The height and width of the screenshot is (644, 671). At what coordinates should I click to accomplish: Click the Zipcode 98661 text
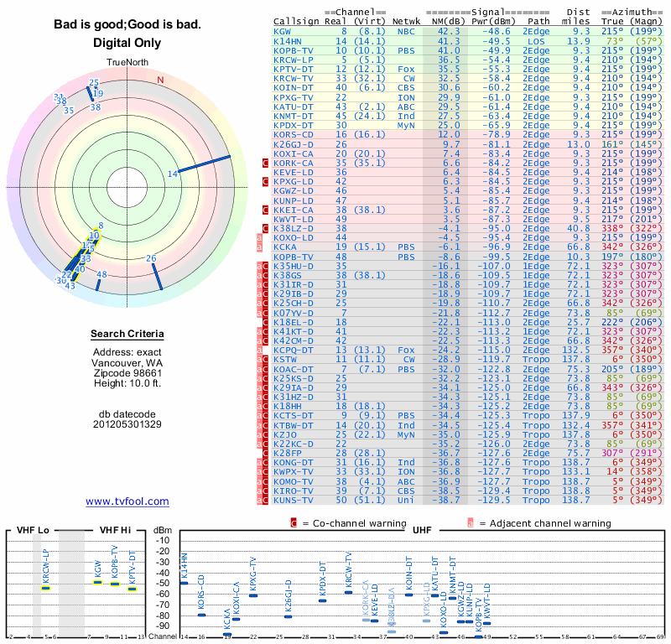point(127,372)
